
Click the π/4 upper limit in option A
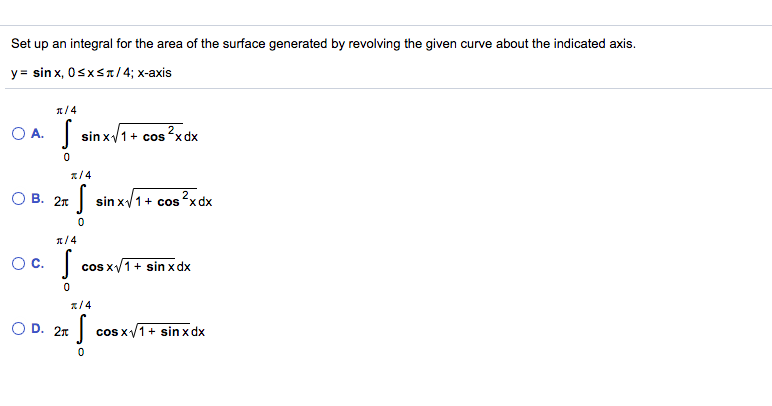[x=68, y=110]
